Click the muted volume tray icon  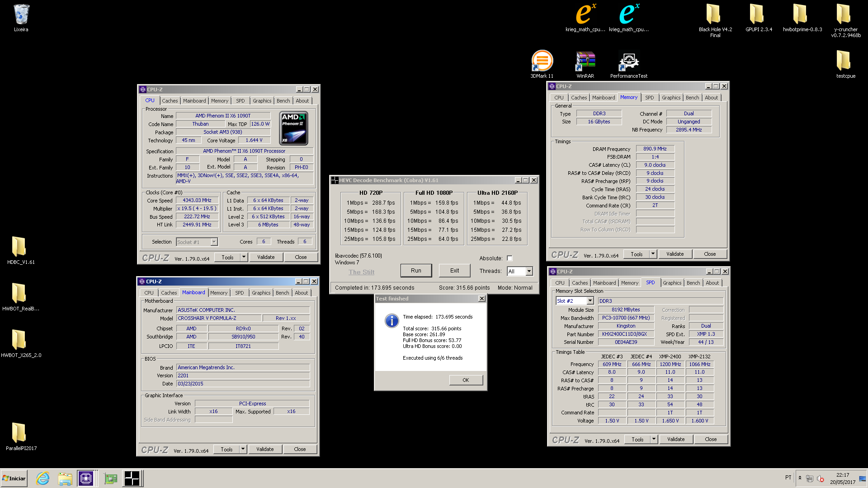[x=821, y=479]
